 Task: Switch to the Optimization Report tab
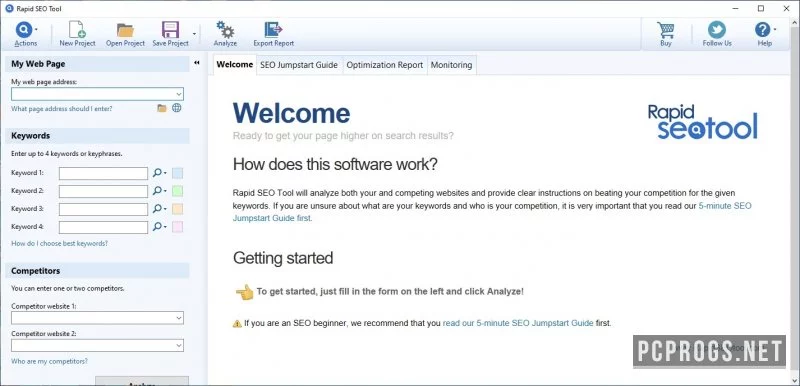pos(385,65)
